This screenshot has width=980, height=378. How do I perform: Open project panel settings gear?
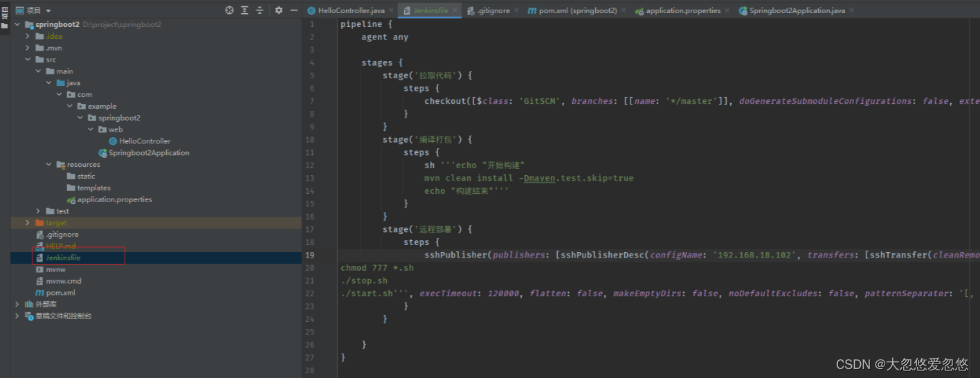pos(279,10)
